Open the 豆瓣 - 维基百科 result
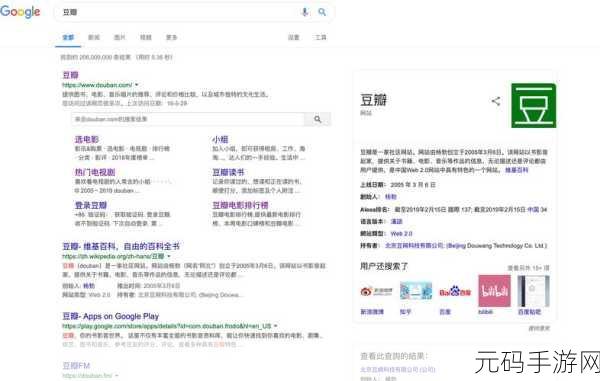This screenshot has height=381, width=600. [x=121, y=246]
